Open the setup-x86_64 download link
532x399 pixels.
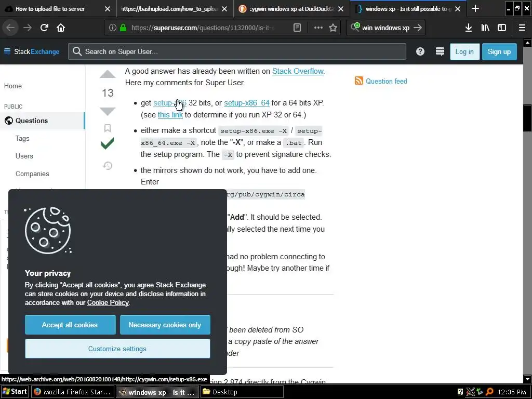pos(247,103)
